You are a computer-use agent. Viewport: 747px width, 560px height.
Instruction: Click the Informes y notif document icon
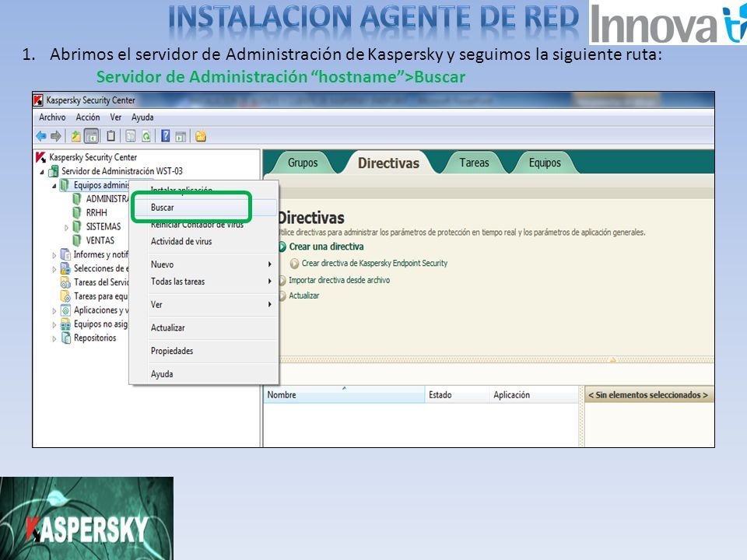[65, 254]
